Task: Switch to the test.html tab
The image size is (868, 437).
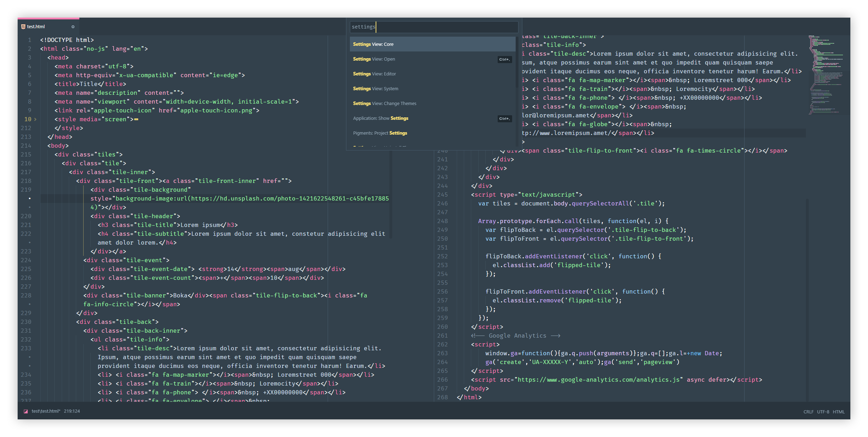Action: point(48,26)
